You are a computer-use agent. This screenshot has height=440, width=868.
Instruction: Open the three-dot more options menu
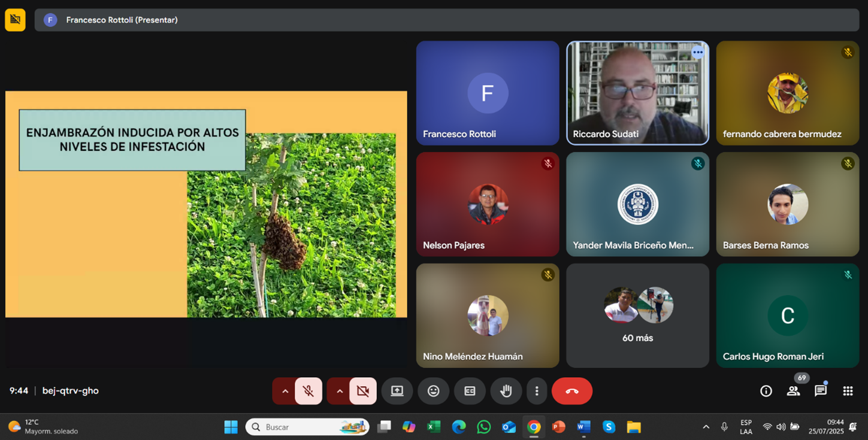(x=537, y=391)
